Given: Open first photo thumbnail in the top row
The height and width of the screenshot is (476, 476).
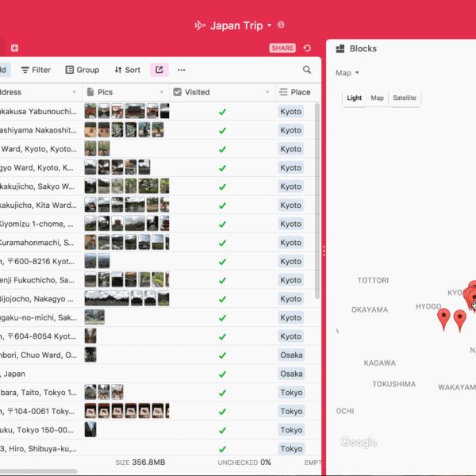Looking at the screenshot, I should pos(90,111).
